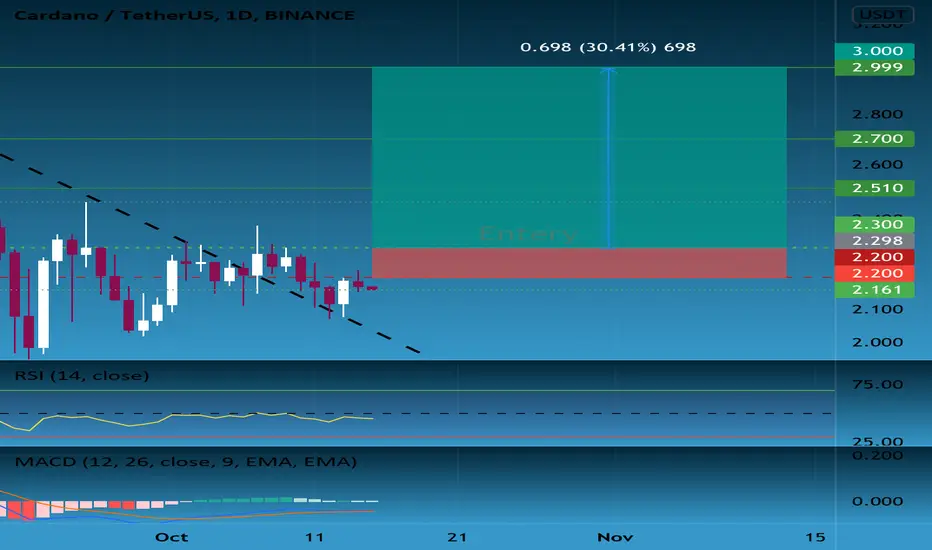Click the RSI 75.00 scale value

click(877, 385)
